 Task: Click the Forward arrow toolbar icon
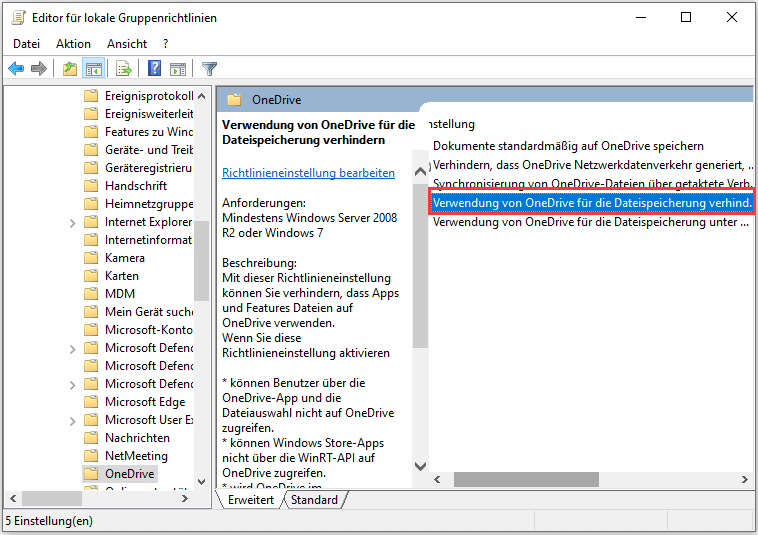pyautogui.click(x=39, y=69)
